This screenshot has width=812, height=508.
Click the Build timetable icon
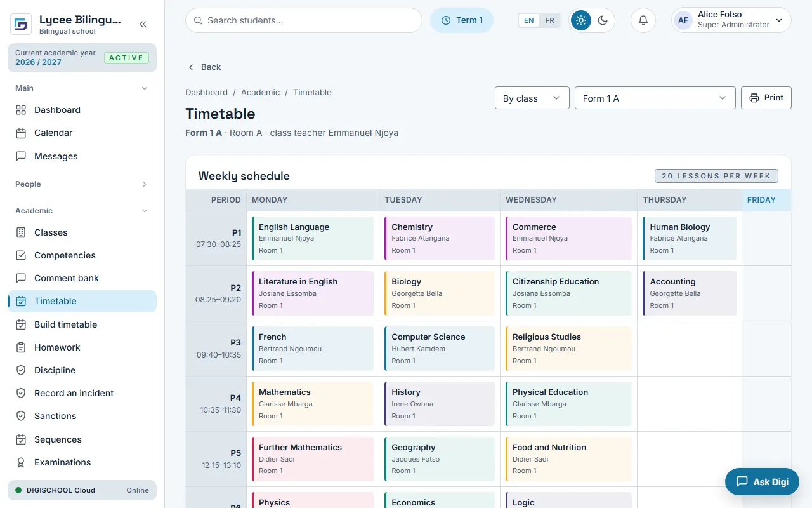(21, 324)
